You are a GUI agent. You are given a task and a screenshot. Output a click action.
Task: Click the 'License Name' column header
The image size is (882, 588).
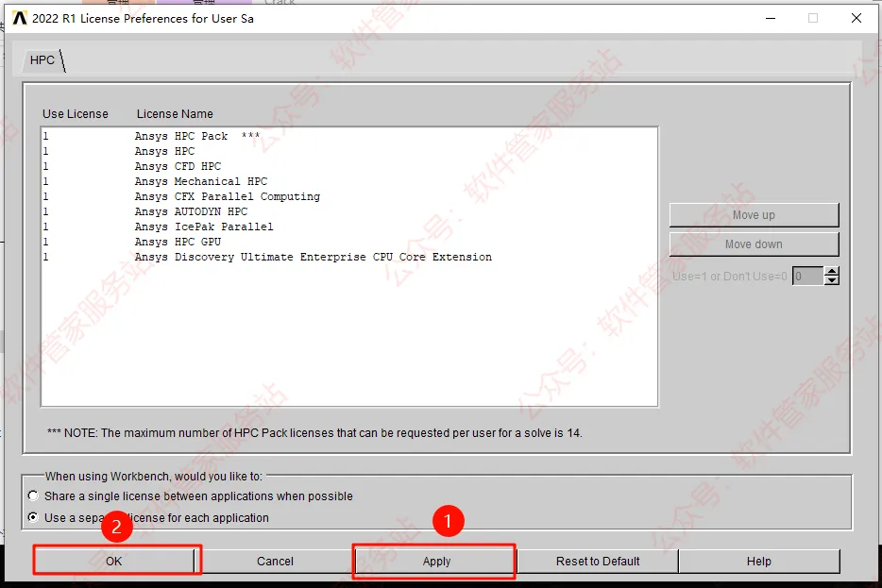coord(175,113)
